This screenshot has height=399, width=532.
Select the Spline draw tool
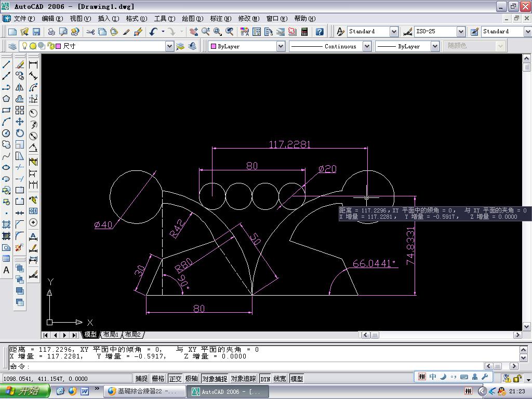click(6, 156)
